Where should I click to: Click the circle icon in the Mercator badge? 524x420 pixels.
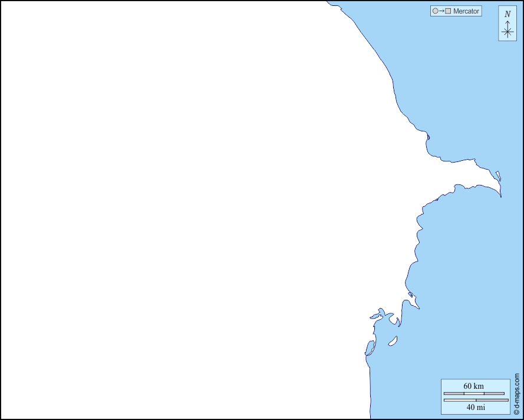click(435, 11)
